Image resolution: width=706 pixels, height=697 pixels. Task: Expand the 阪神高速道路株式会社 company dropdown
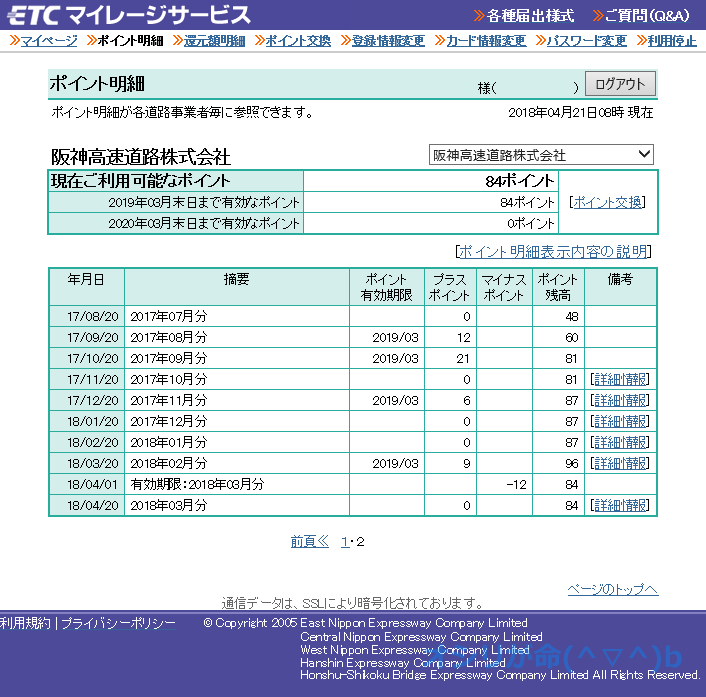coord(541,155)
